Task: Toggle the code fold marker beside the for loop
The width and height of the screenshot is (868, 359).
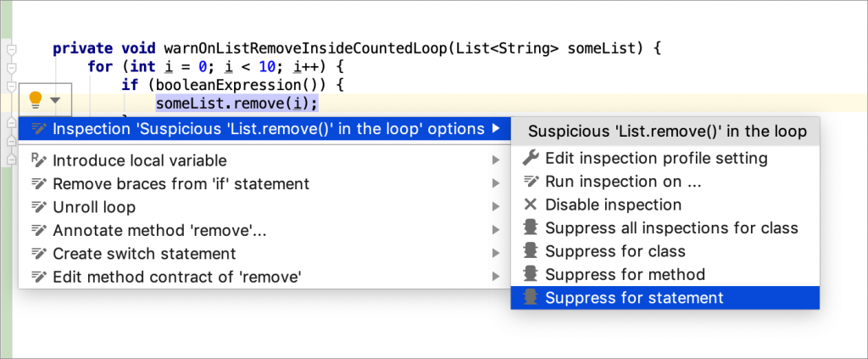Action: (10, 69)
